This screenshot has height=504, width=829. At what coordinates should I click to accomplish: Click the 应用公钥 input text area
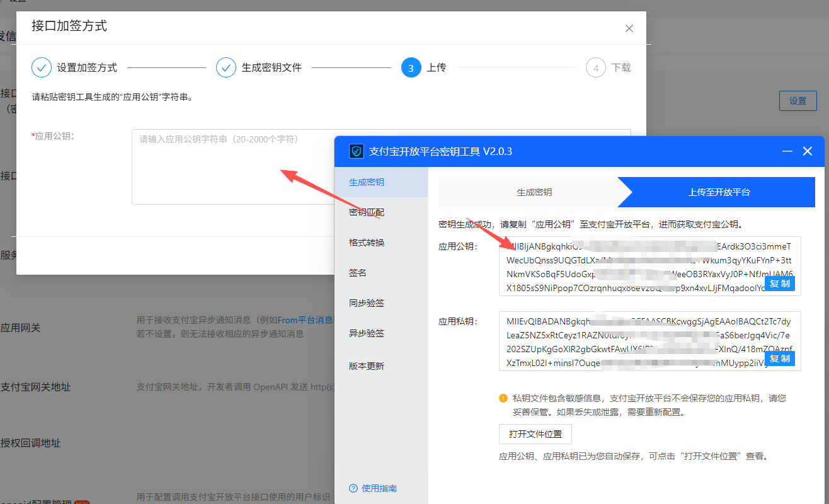point(233,170)
